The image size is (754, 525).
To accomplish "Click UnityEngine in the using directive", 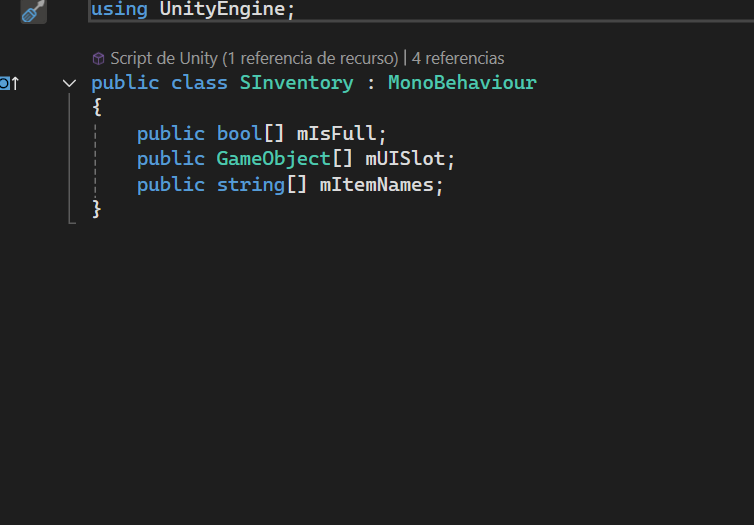I will [222, 9].
